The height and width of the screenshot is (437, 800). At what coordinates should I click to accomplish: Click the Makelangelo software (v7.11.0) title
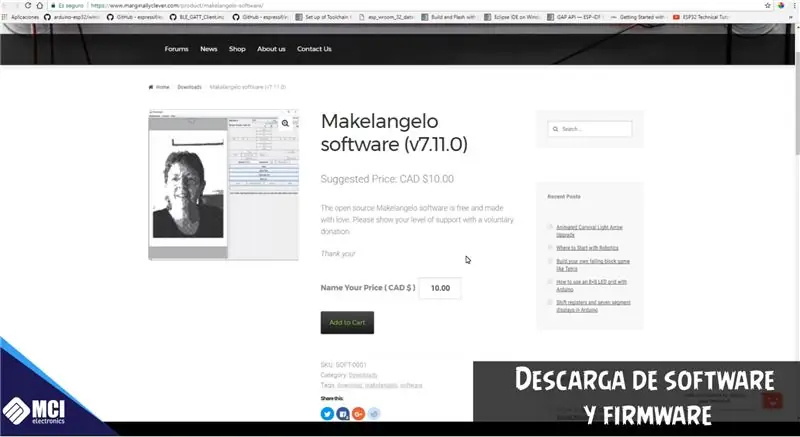[394, 133]
